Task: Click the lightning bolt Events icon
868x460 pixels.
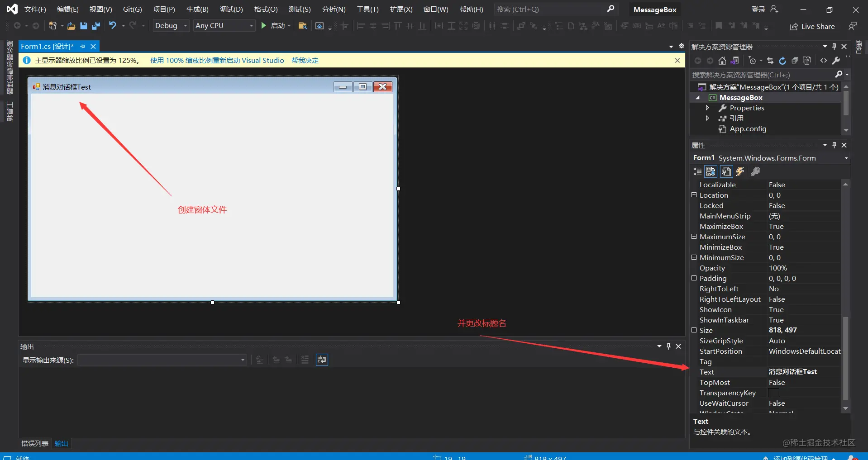Action: (x=740, y=171)
